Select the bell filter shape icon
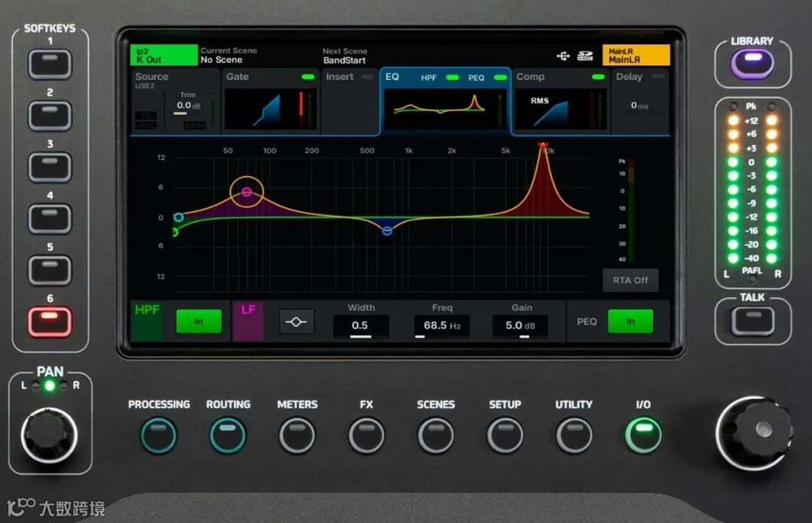 (x=296, y=322)
